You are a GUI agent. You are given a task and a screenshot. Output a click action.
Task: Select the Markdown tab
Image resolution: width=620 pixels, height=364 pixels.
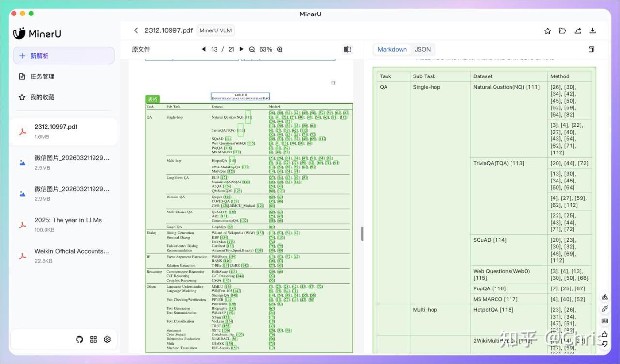click(x=392, y=49)
